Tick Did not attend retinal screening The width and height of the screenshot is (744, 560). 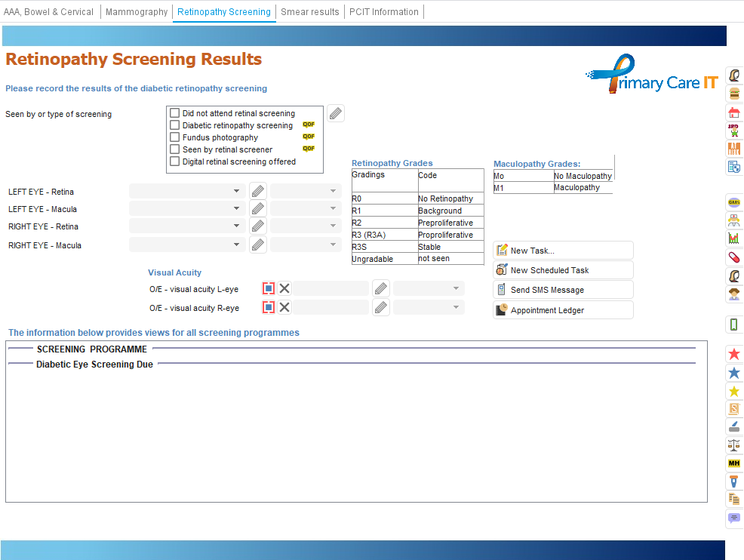[175, 113]
